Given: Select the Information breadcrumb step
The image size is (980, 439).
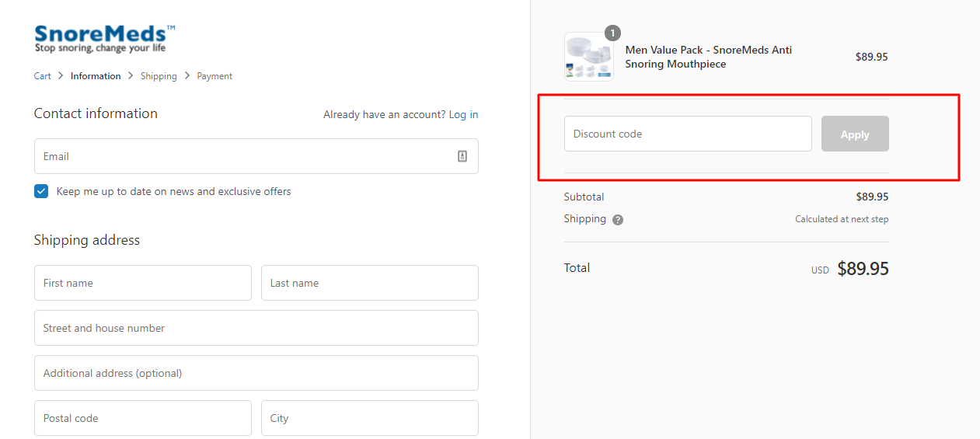Looking at the screenshot, I should (x=96, y=76).
